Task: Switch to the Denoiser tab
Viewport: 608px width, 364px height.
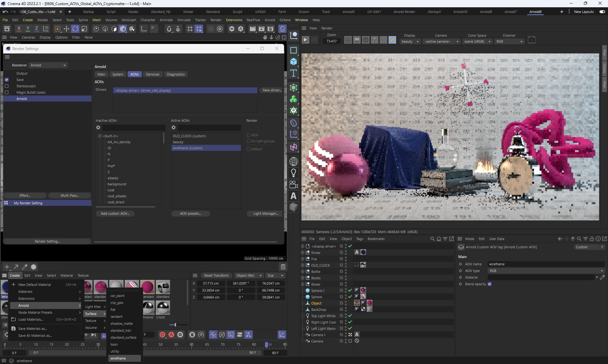Action: 153,74
